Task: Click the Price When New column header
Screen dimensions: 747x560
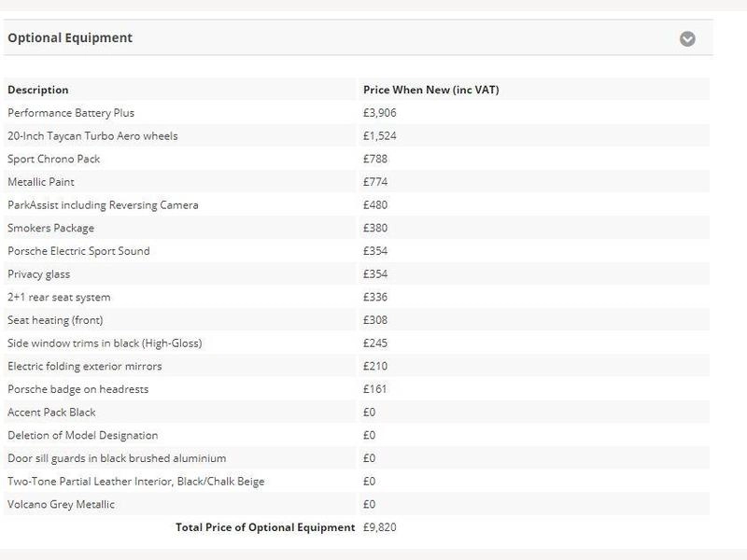Action: (x=430, y=90)
